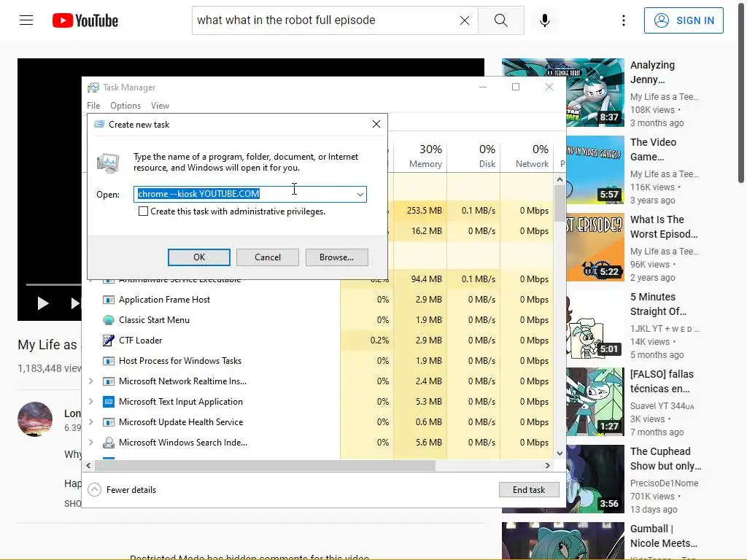Click the Microsoft Text Input Application icon

point(109,402)
